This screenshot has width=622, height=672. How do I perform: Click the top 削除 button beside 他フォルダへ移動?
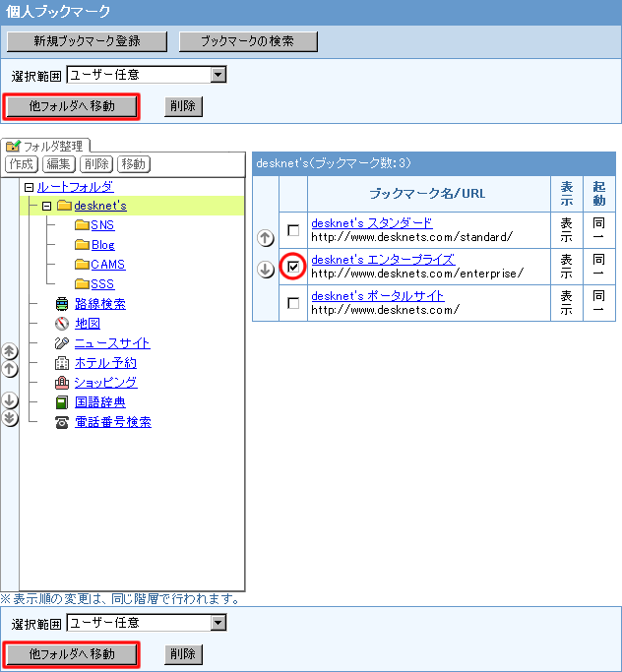point(183,106)
